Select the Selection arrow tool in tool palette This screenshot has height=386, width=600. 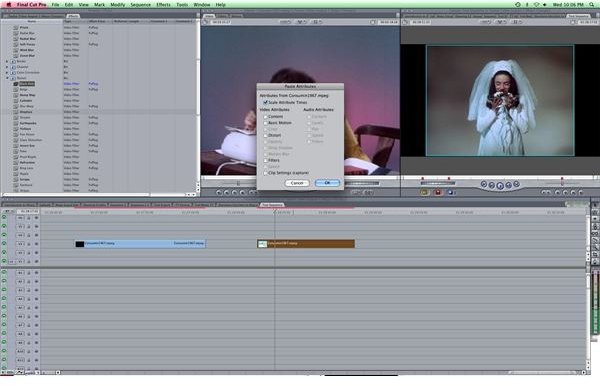tap(595, 205)
